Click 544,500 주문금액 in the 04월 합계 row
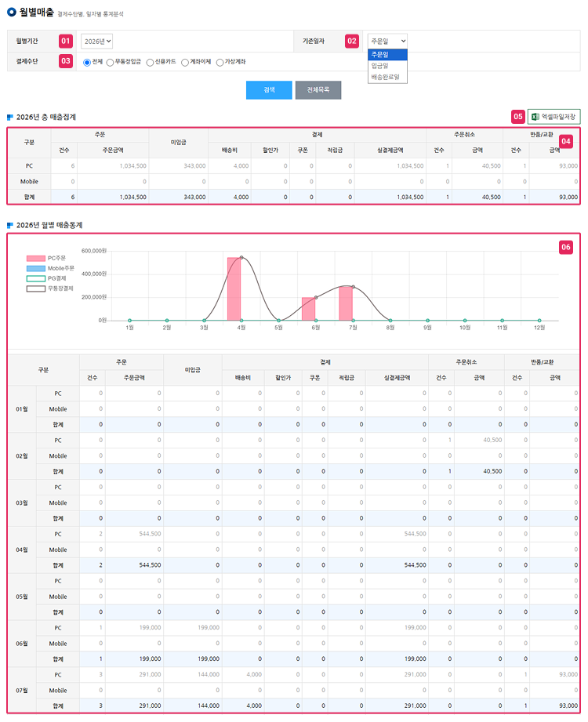The height and width of the screenshot is (722, 588). pos(150,565)
